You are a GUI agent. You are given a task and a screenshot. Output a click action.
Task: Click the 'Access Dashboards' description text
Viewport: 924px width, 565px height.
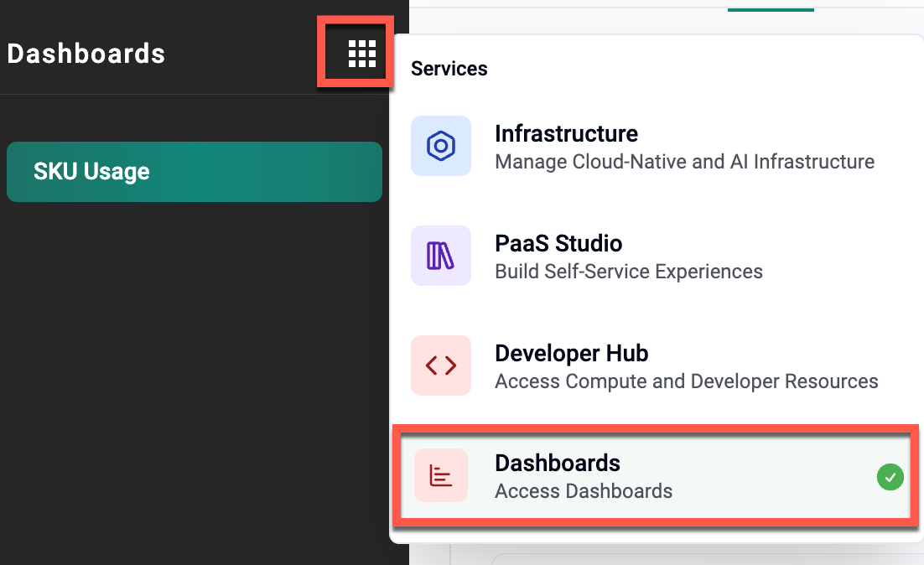pyautogui.click(x=584, y=491)
